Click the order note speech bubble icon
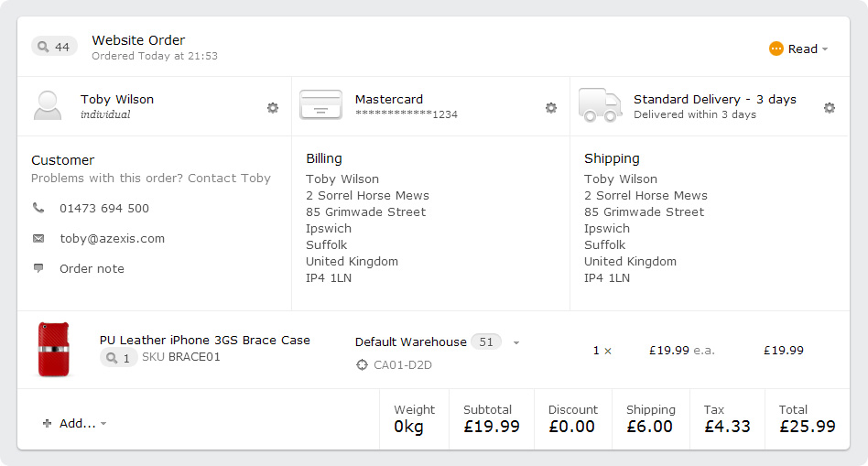Viewport: 868px width, 466px height. click(x=38, y=268)
